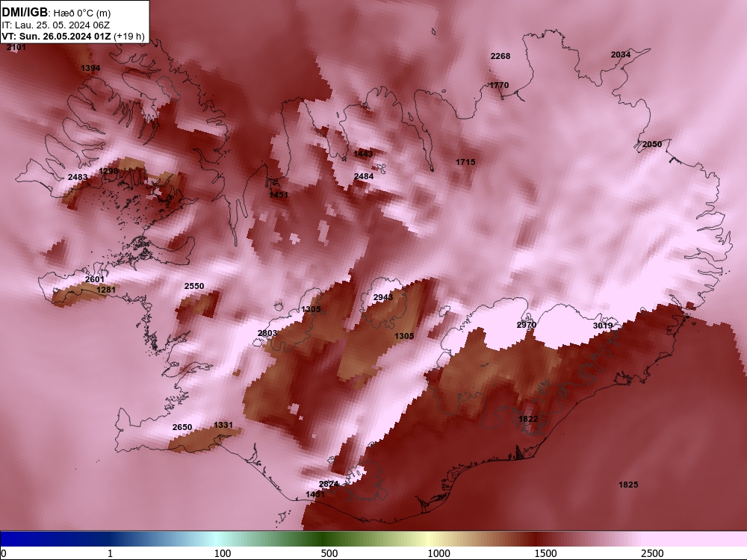
Task: Click the 1822 height value
Action: (x=528, y=419)
